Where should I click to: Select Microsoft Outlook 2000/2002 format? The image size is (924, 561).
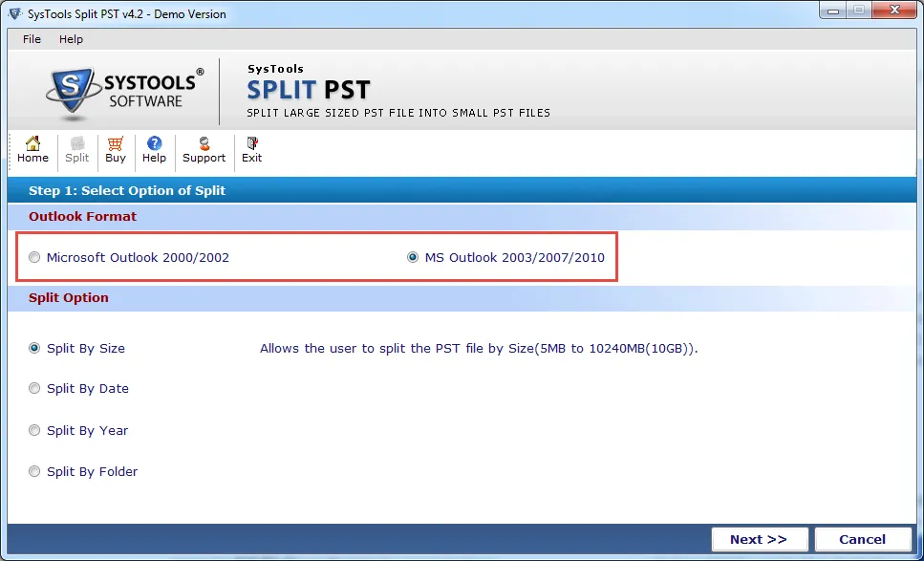point(129,257)
